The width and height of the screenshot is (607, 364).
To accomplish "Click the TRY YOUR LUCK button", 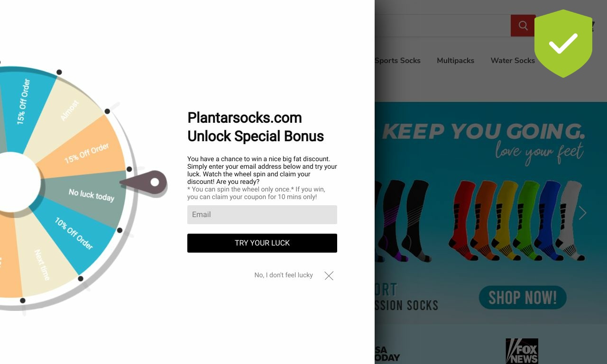I will tap(262, 243).
